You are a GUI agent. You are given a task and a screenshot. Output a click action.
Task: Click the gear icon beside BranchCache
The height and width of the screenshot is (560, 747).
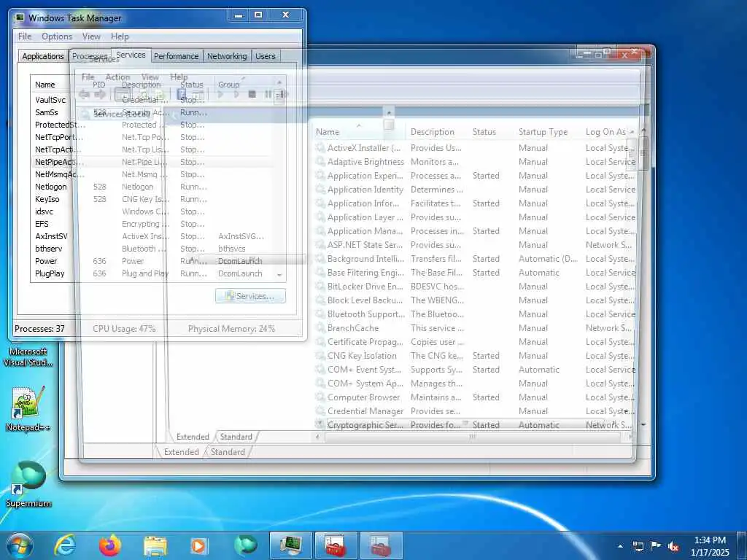(320, 327)
